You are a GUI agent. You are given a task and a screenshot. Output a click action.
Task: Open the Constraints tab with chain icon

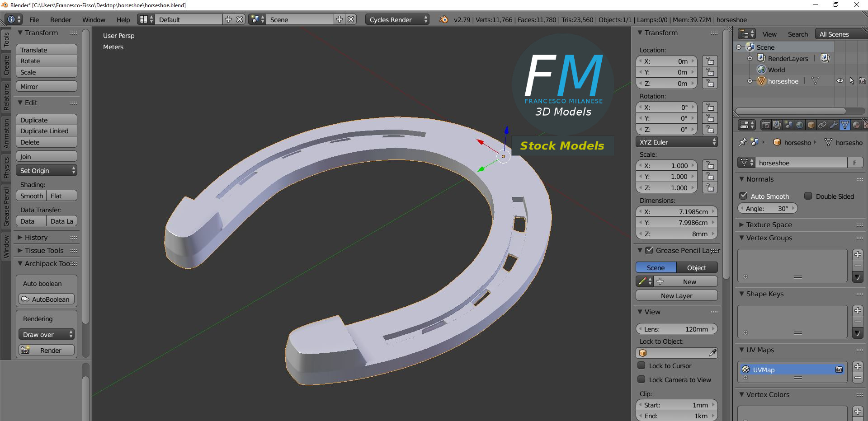coord(823,125)
